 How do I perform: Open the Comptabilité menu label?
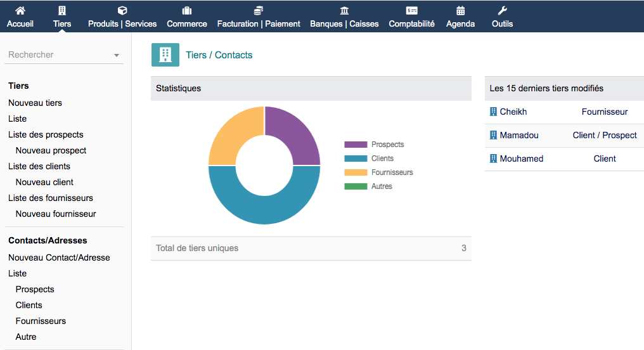pos(411,24)
